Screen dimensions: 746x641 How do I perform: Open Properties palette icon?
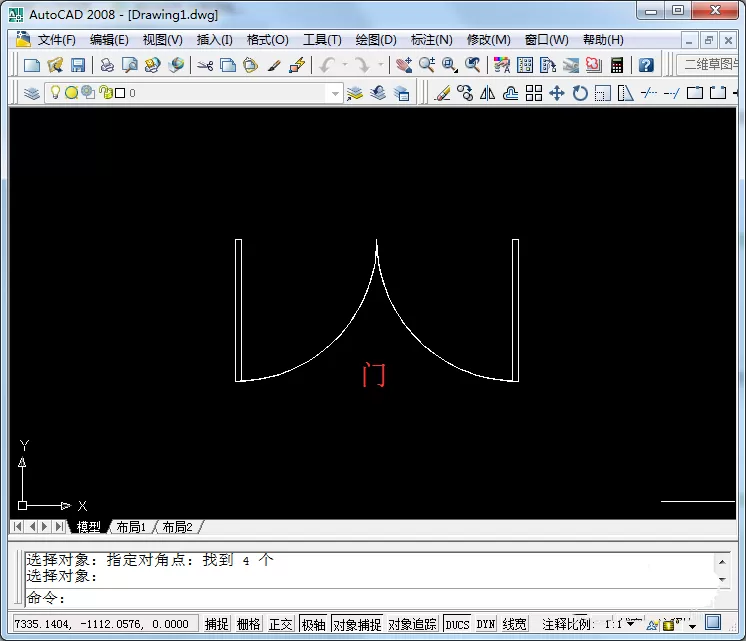tap(501, 65)
